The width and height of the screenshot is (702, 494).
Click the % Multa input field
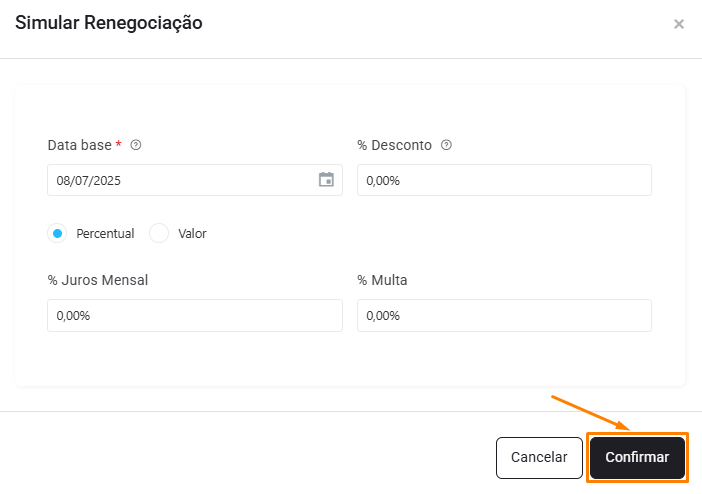coord(504,316)
